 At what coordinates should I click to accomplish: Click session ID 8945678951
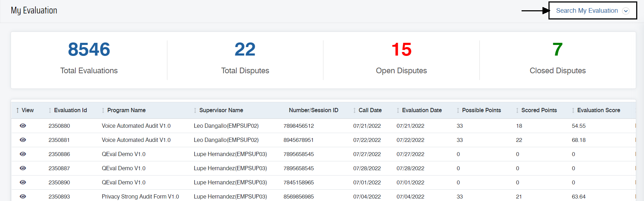[x=299, y=140]
